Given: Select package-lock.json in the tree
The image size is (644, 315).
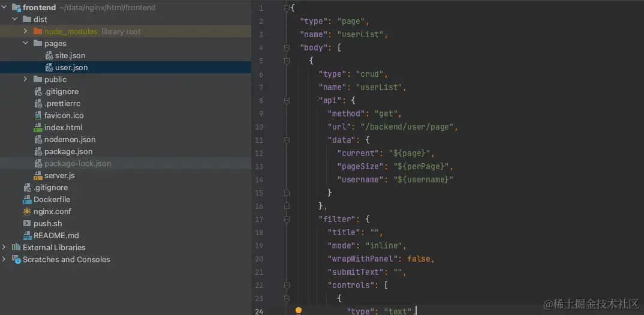Looking at the screenshot, I should [x=77, y=163].
